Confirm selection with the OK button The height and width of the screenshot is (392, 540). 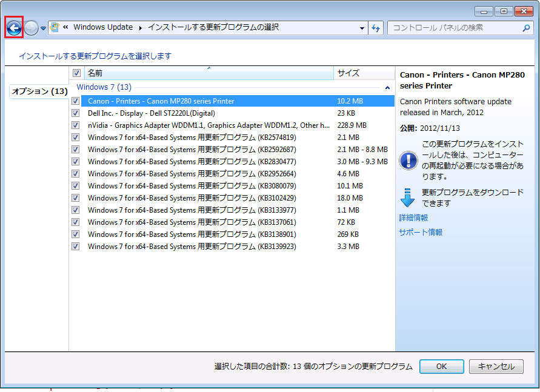[441, 367]
